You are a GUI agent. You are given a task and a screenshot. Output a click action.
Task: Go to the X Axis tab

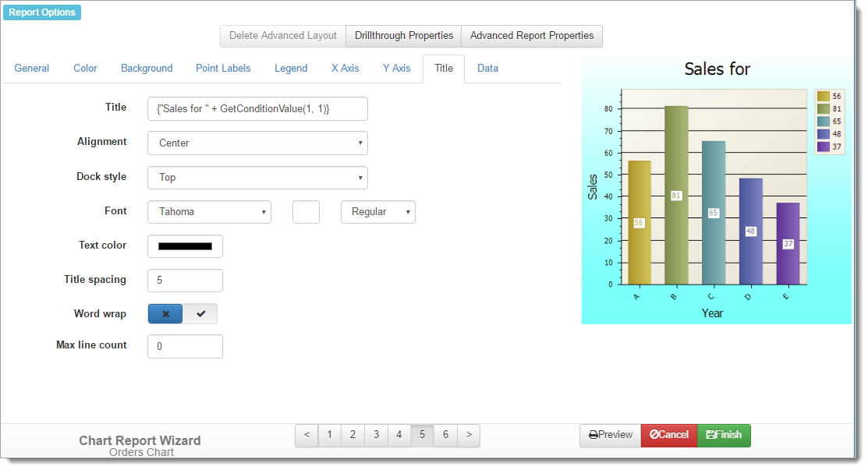(x=345, y=69)
